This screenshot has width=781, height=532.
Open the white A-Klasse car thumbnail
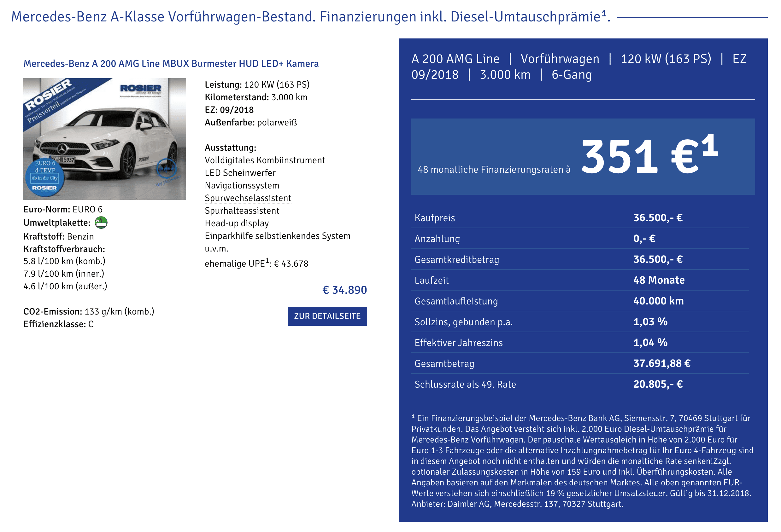[x=104, y=139]
